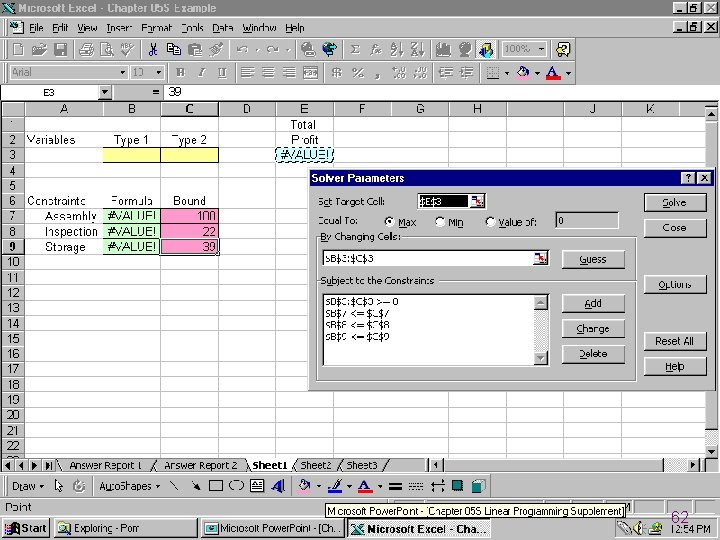Open the Draw menu dropdown
The image size is (720, 540).
point(28,486)
